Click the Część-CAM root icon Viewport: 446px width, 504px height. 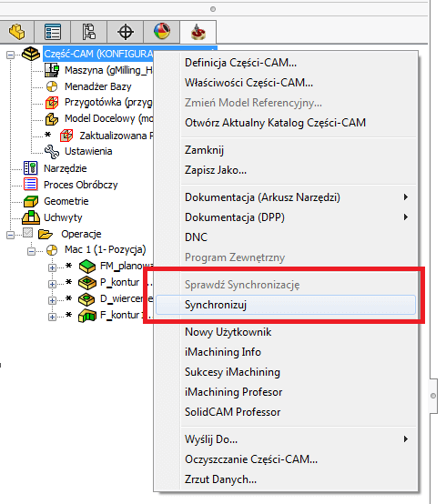coord(31,54)
